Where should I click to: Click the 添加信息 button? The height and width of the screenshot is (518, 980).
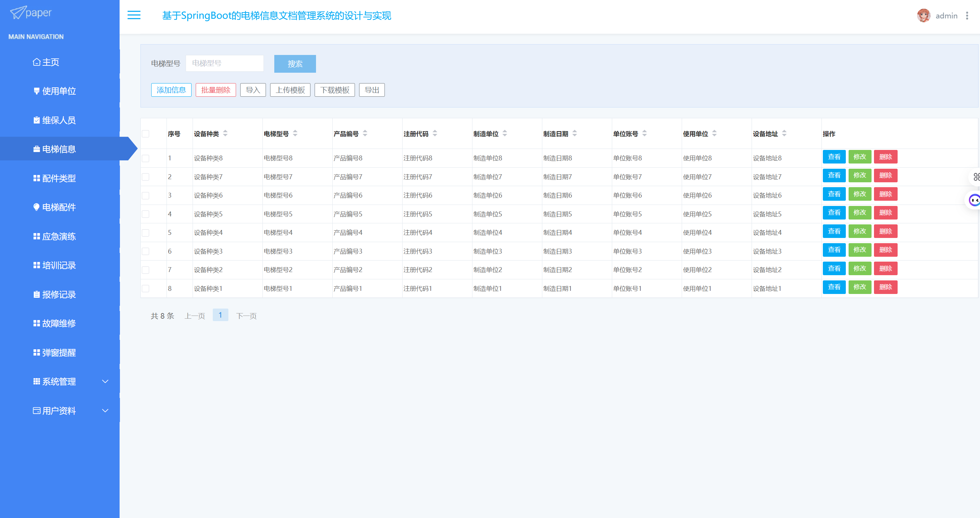(x=171, y=90)
